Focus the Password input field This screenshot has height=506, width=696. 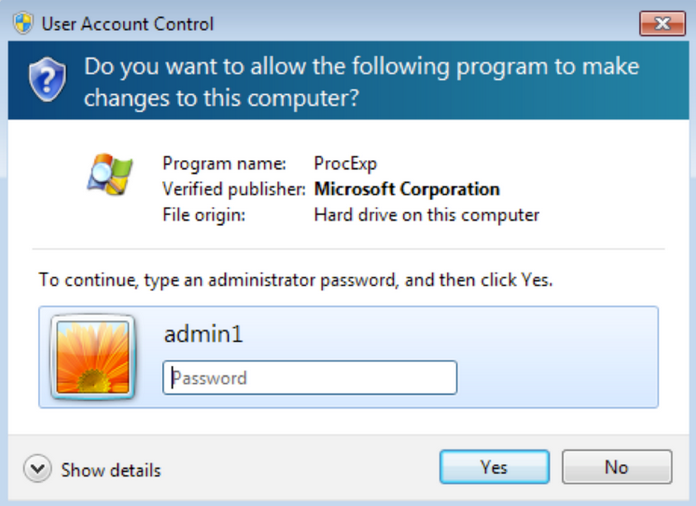310,378
